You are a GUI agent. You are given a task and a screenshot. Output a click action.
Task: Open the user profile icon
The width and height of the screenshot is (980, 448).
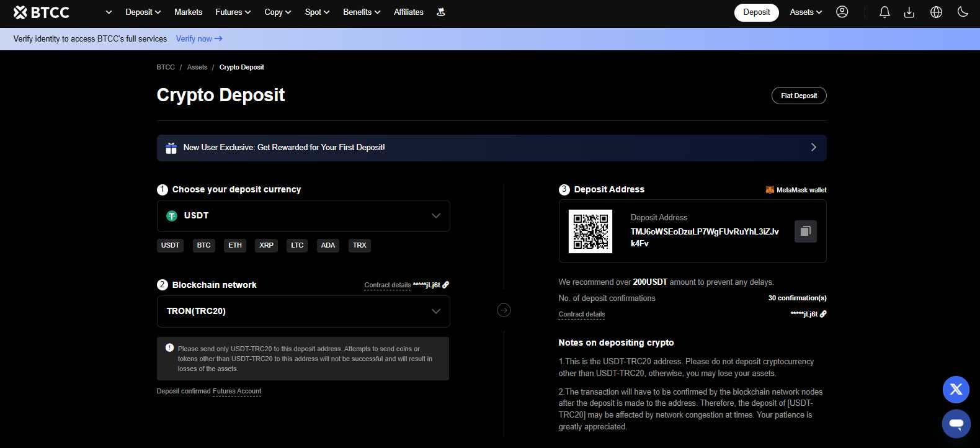pos(842,12)
